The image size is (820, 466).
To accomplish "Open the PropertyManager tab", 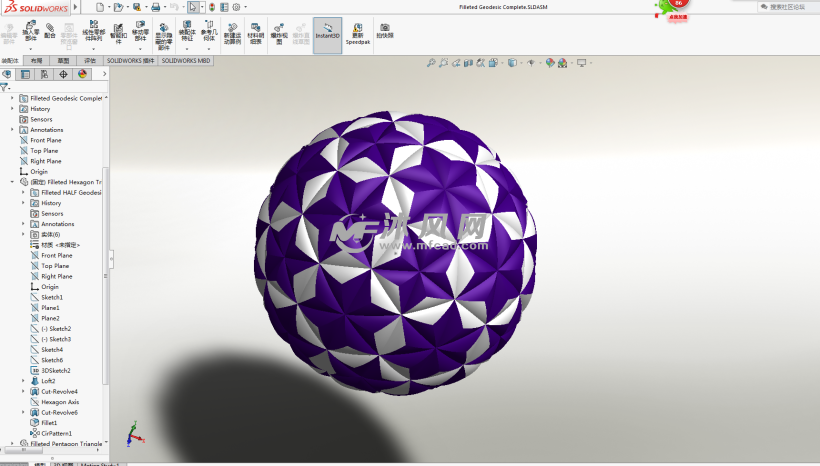I will pyautogui.click(x=25, y=74).
